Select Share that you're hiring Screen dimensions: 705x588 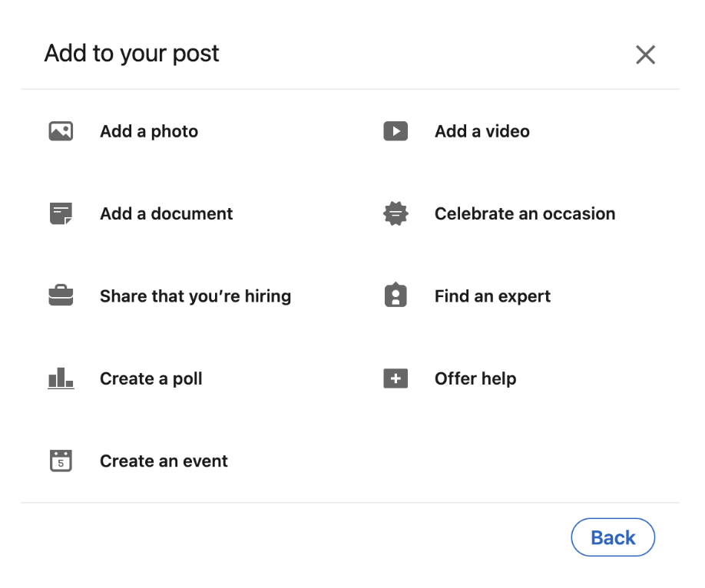click(x=195, y=296)
